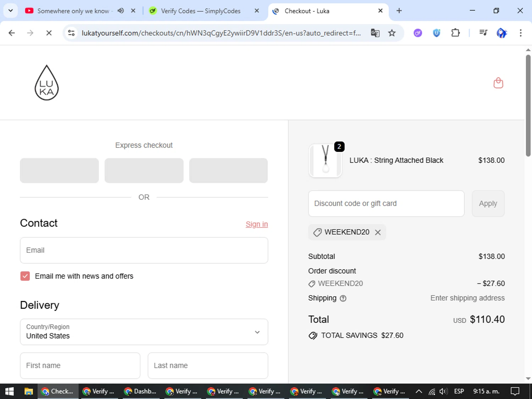The image size is (532, 399).
Task: Close the Verify Codes SimplyCodes tab
Action: (x=257, y=11)
